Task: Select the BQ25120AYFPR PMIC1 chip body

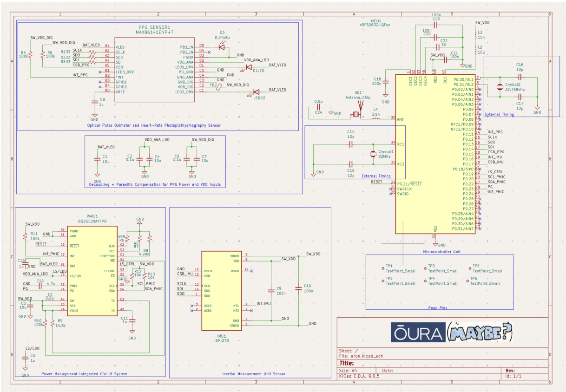Action: point(92,271)
